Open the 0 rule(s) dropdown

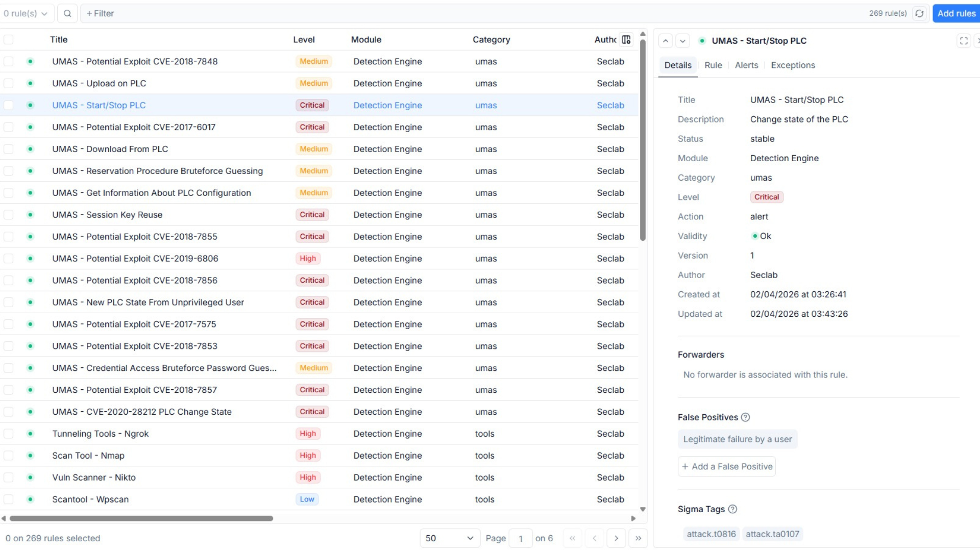26,14
